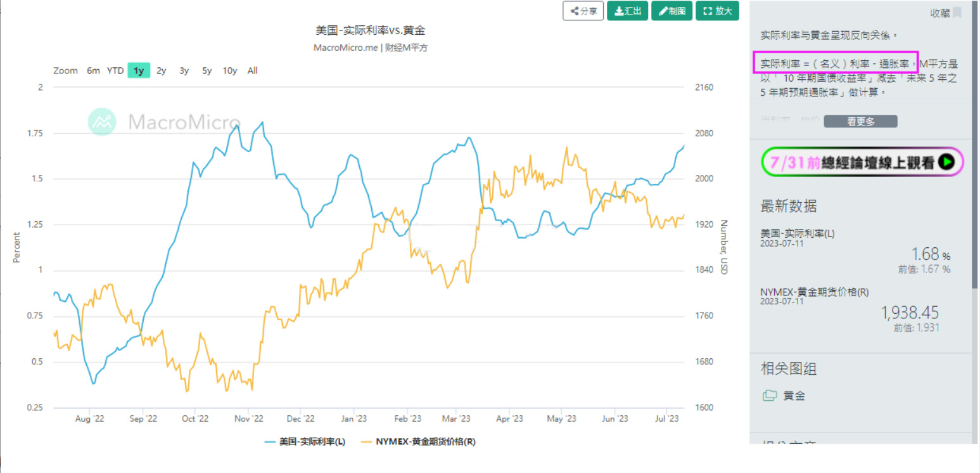The image size is (980, 473).
Task: Click the MacroMicro.me | 财经M平方 subtitle
Action: click(x=371, y=48)
